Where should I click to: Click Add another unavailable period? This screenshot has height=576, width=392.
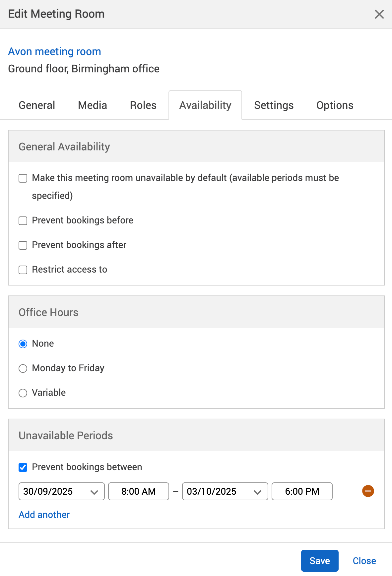point(44,515)
